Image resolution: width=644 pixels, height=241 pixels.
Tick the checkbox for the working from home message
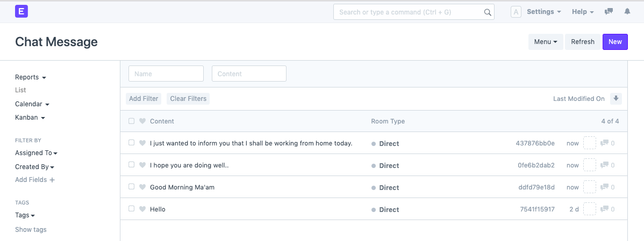(132, 143)
